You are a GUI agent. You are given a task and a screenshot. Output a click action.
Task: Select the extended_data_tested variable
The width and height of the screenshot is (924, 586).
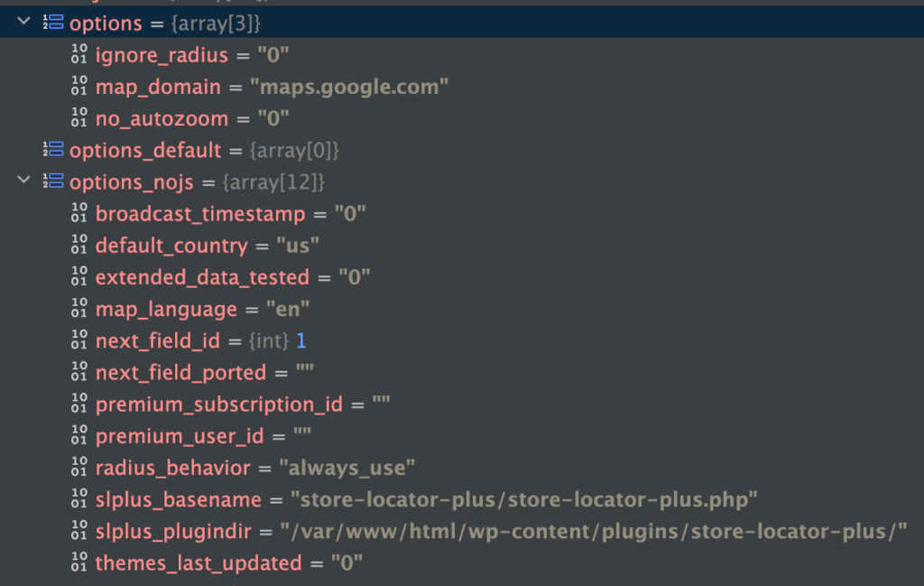click(202, 277)
